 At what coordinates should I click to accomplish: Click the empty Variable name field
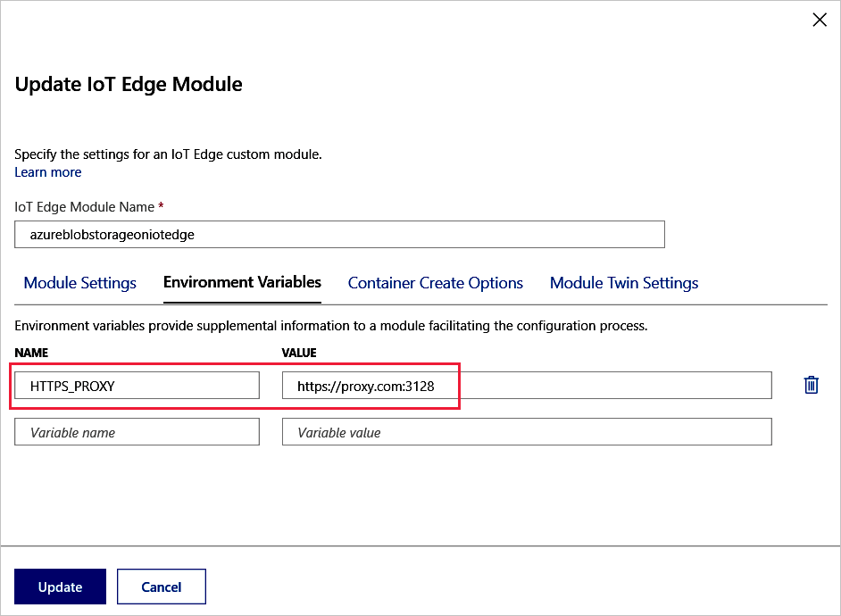click(x=137, y=431)
